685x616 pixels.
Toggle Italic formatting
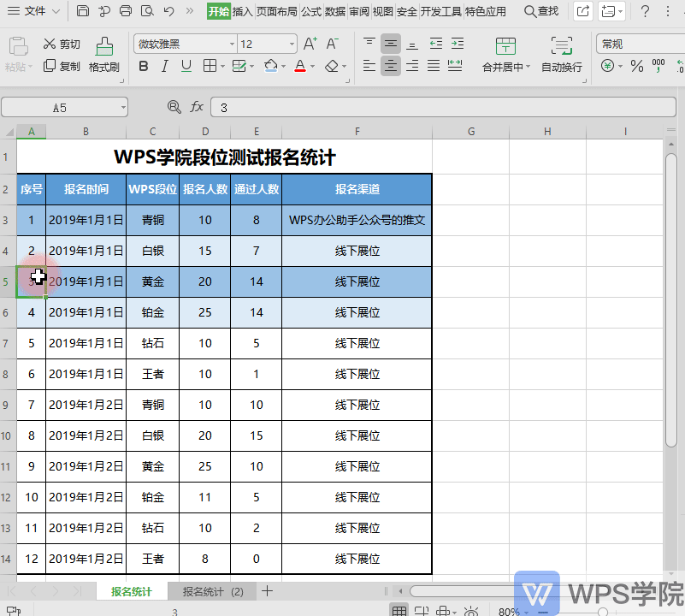click(x=165, y=67)
